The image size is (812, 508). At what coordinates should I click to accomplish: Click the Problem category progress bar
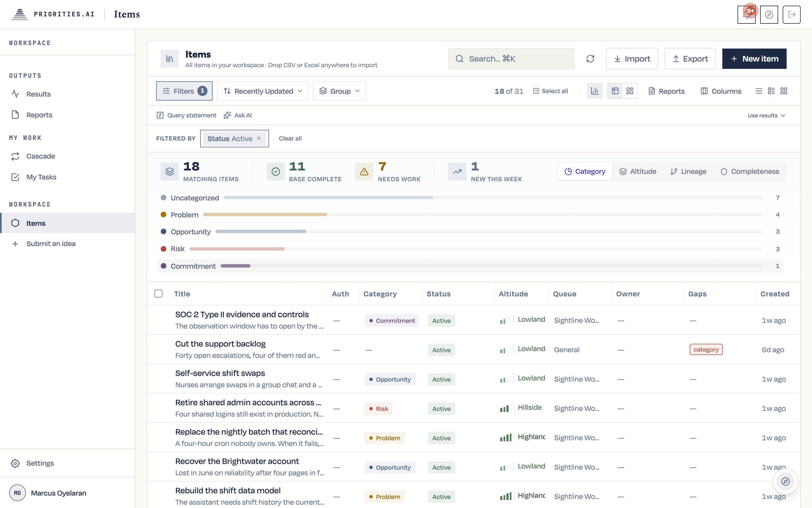[482, 214]
